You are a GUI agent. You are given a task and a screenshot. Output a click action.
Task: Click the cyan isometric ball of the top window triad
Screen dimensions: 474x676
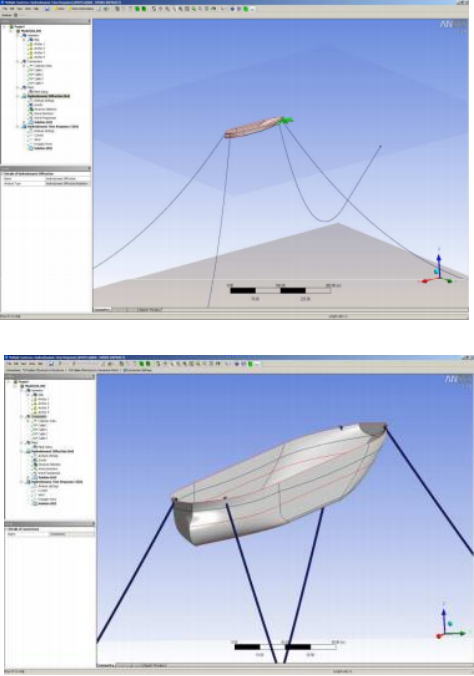436,272
